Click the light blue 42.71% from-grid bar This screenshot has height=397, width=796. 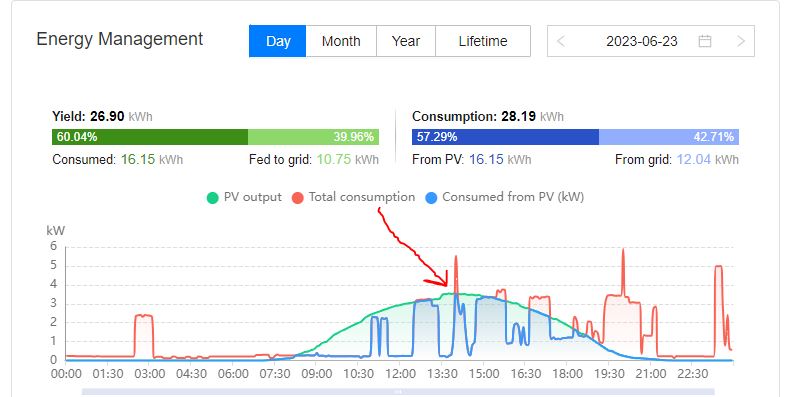pos(669,137)
